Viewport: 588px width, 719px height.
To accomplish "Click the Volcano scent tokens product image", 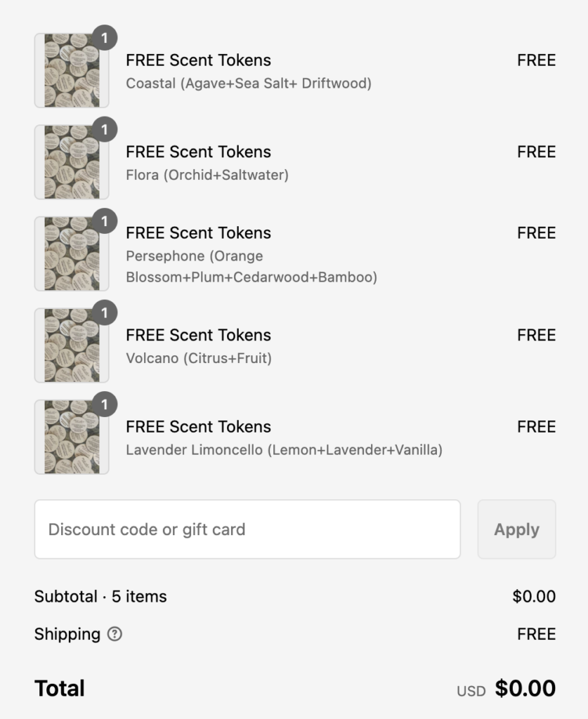I will [71, 345].
